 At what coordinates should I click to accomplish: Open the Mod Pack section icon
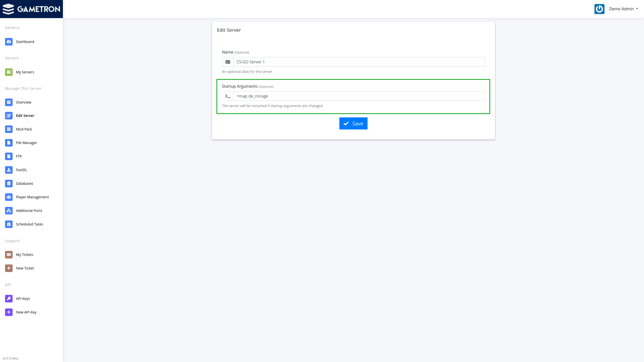9,129
